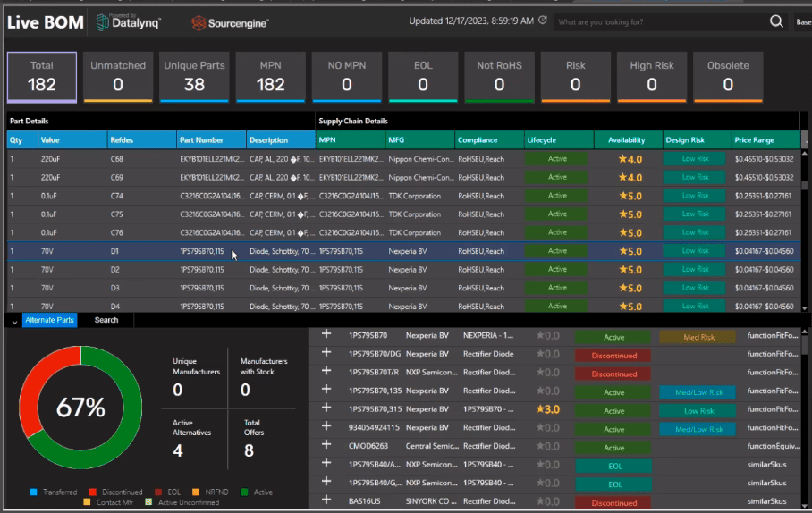Image resolution: width=812 pixels, height=513 pixels.
Task: Click the Base button at top right
Action: [x=803, y=21]
